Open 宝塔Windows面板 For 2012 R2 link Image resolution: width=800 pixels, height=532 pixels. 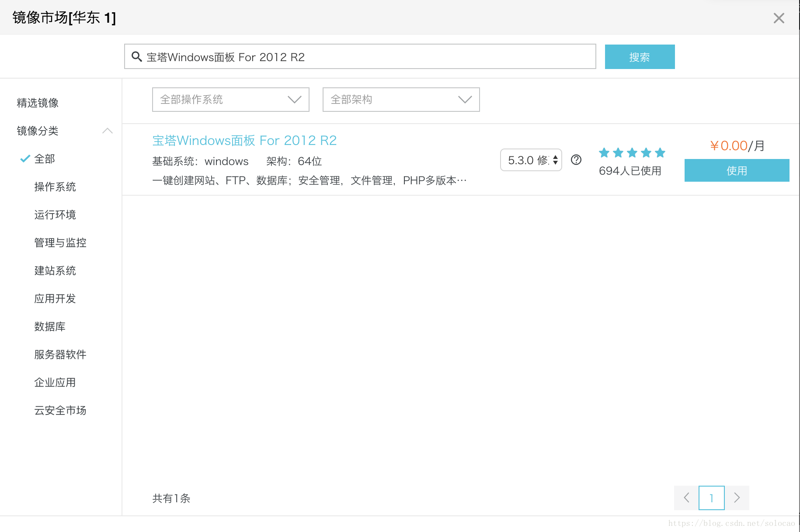pos(244,140)
